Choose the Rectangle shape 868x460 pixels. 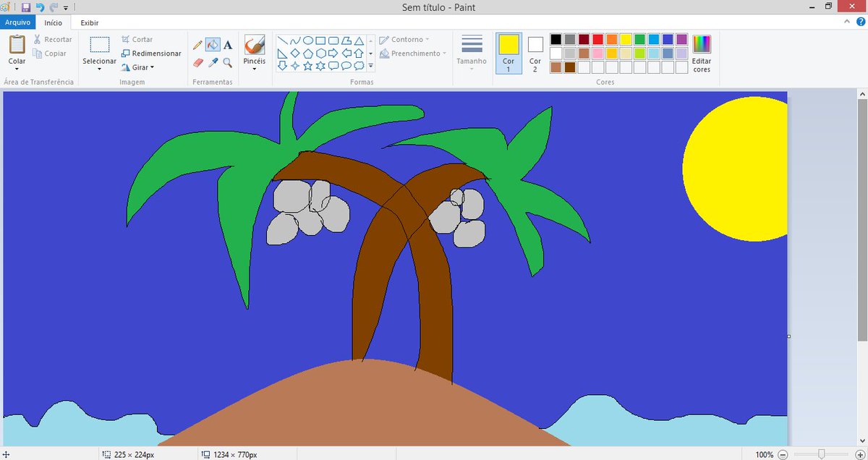pos(320,41)
